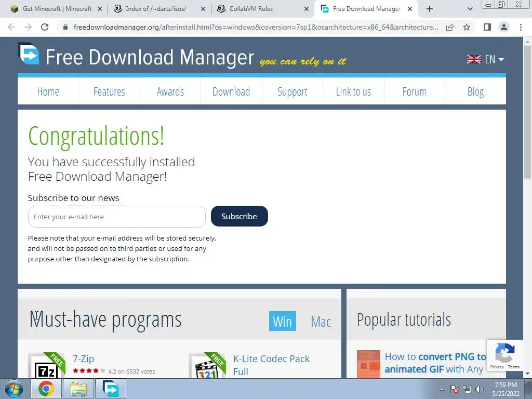
Task: Close the Free Download Manager tab
Action: pos(410,9)
